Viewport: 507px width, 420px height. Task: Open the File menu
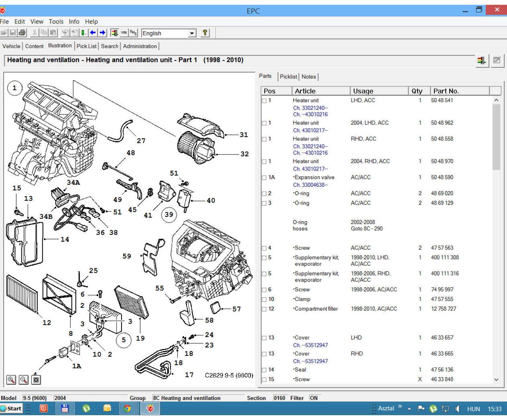4,21
